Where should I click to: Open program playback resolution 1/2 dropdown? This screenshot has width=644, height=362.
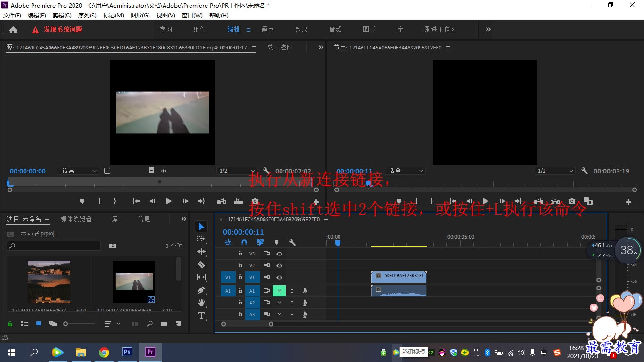point(555,171)
